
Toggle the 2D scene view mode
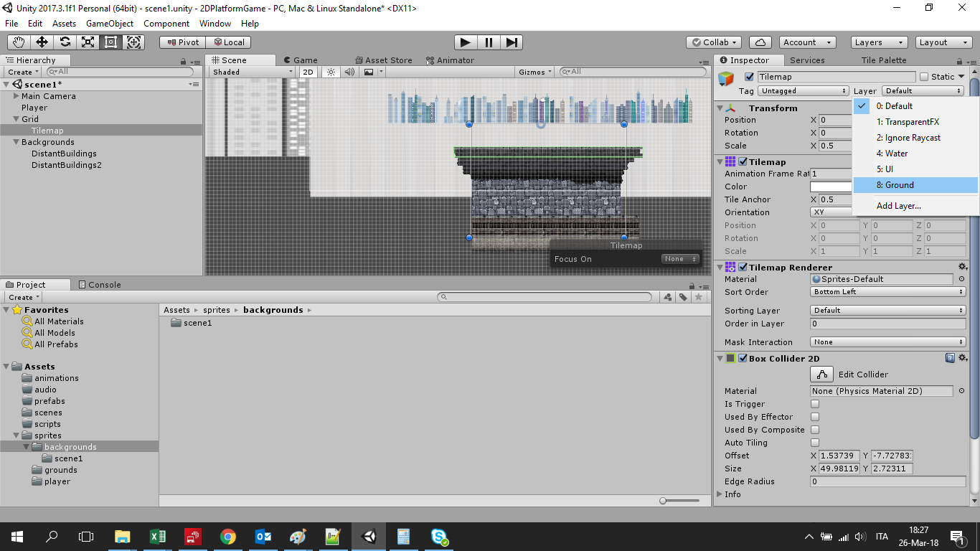pos(308,72)
